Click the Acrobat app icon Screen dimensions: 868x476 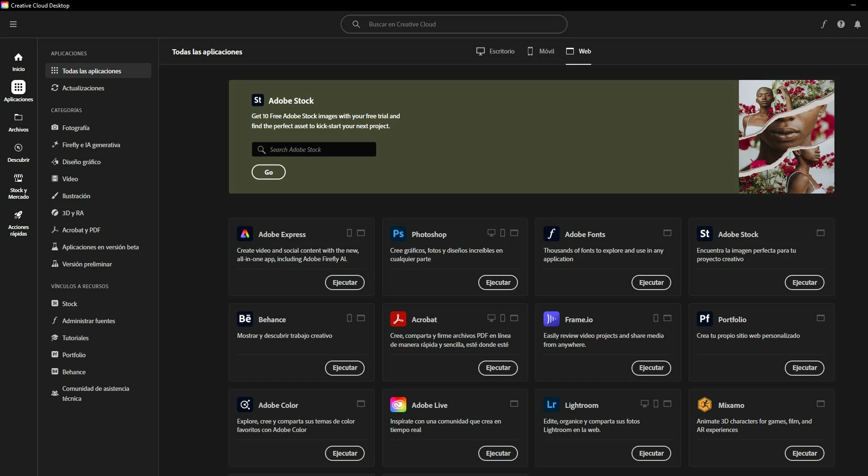coord(398,319)
